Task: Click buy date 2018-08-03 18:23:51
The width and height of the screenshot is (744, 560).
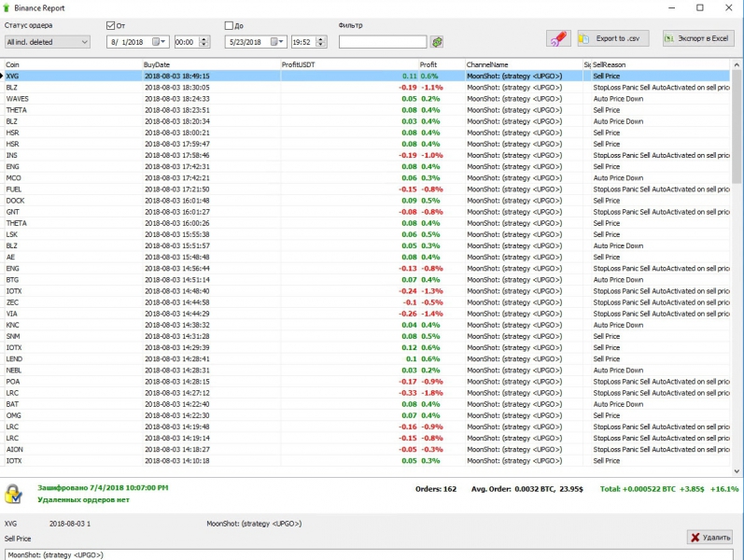Action: coord(177,110)
